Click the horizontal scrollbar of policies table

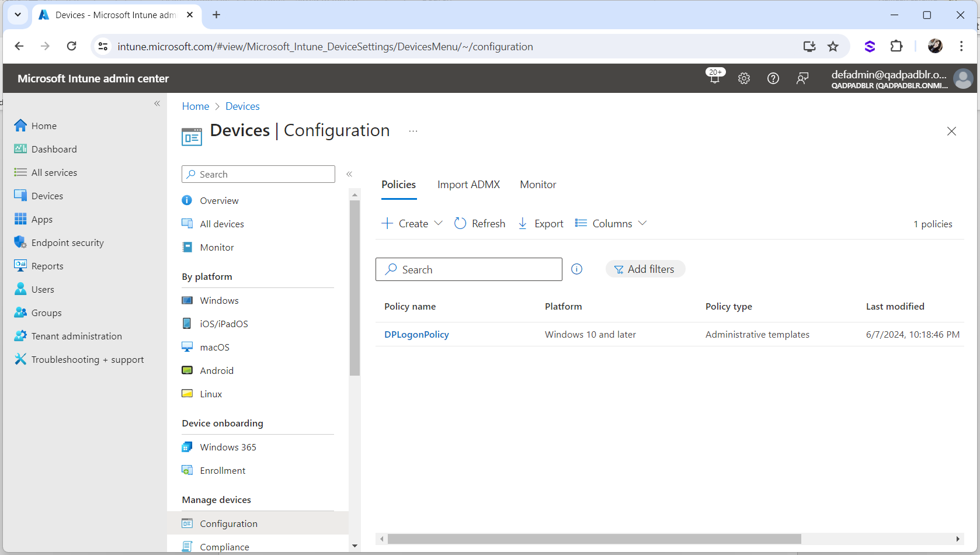(594, 539)
